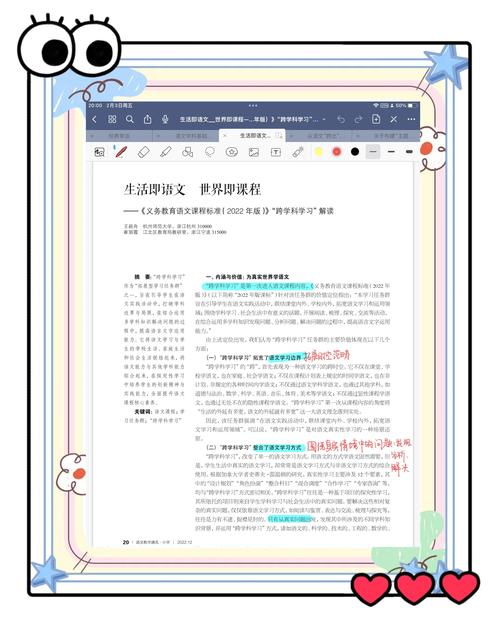Select the Highlighter tool
500x635 pixels.
coord(165,152)
